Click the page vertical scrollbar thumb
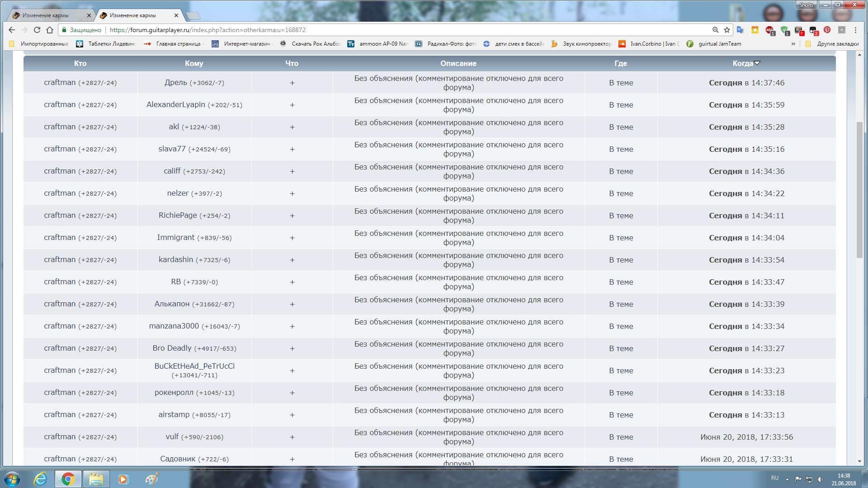Viewport: 868px width, 488px height. 859,190
